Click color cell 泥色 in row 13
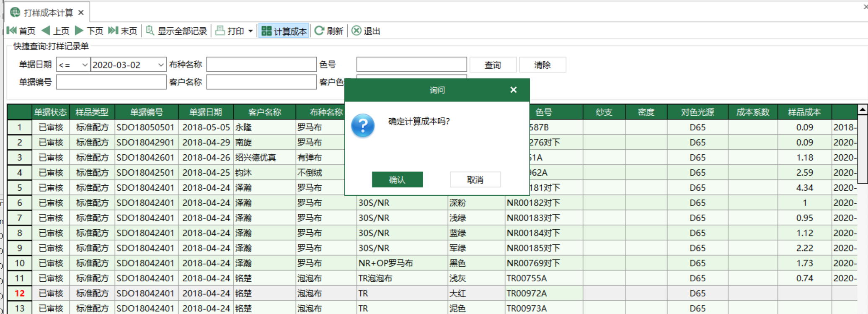Viewport: 868px width, 314px height. pos(476,308)
